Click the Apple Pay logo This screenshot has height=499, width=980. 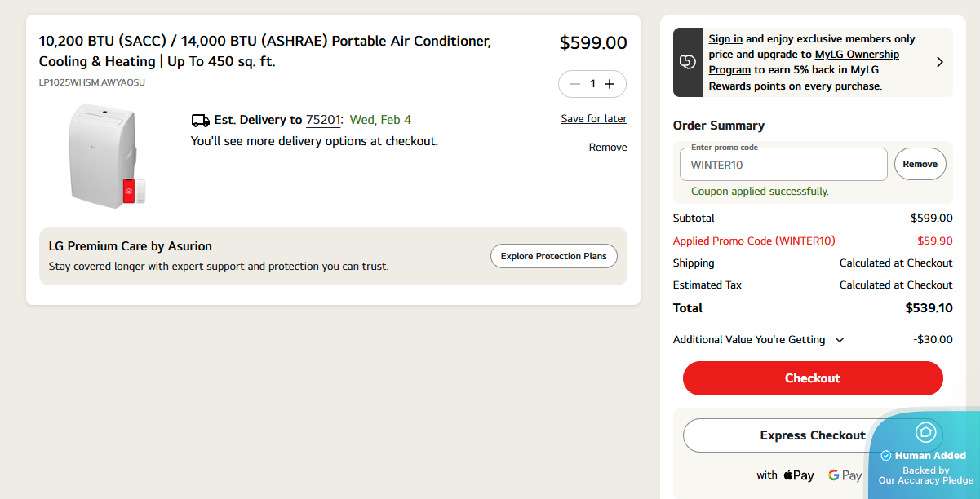(x=799, y=475)
